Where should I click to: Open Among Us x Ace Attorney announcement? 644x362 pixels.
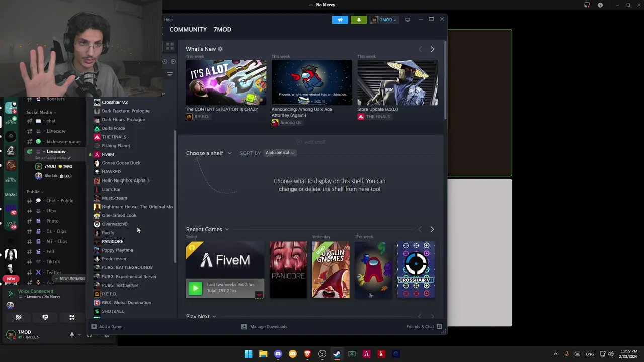(x=311, y=82)
